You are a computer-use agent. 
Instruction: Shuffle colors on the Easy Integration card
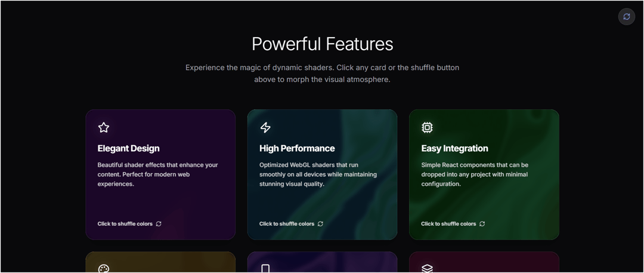pyautogui.click(x=453, y=223)
